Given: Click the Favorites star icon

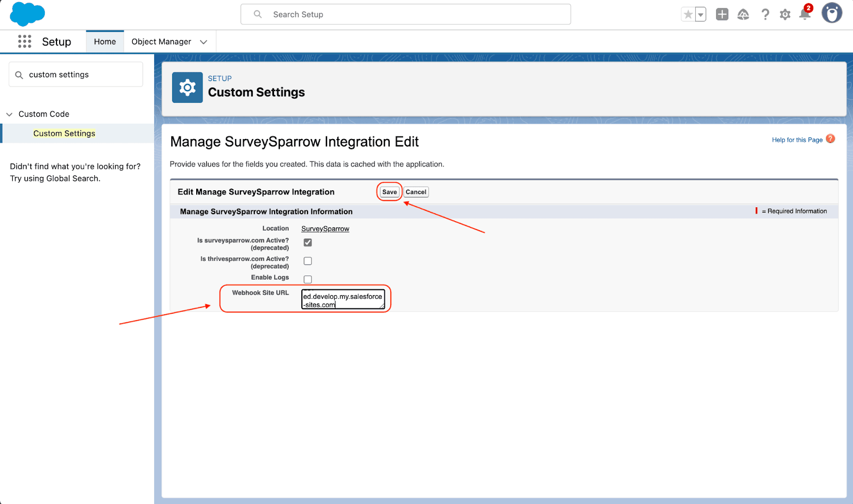Looking at the screenshot, I should (688, 14).
